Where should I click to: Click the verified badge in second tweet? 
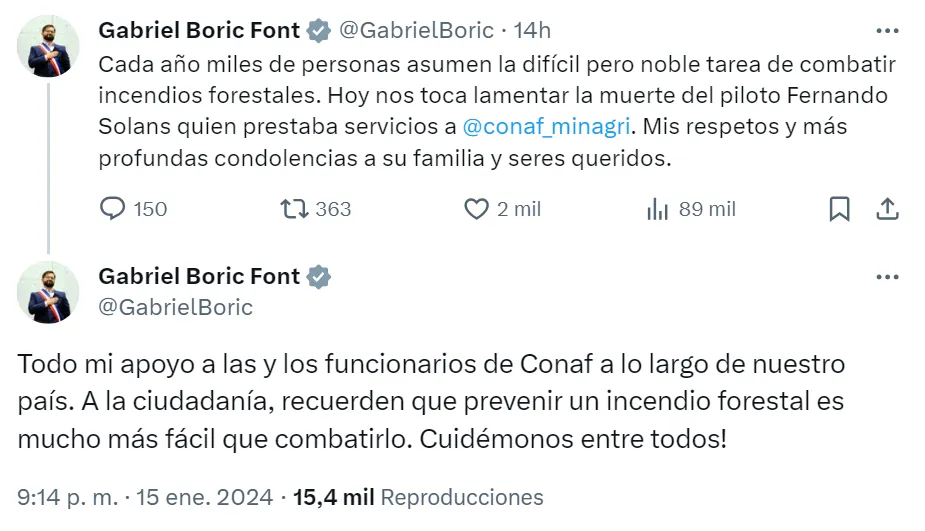pyautogui.click(x=319, y=276)
